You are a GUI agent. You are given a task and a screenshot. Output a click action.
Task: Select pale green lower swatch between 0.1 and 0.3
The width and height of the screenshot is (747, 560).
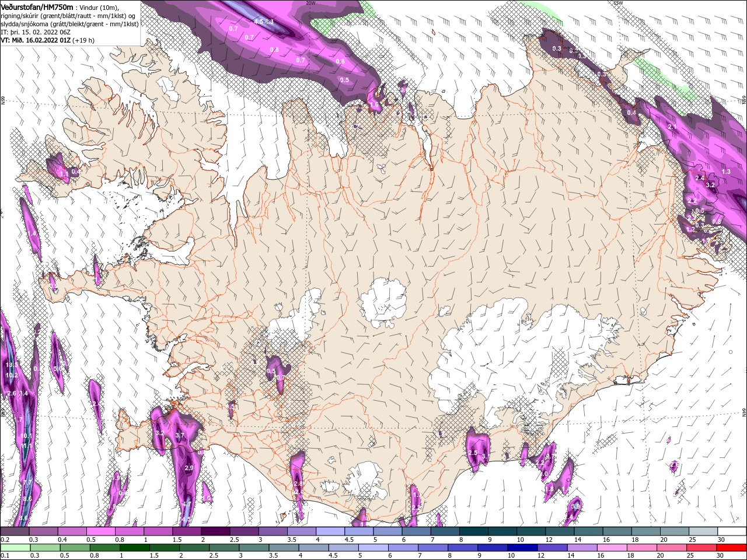tap(15, 548)
